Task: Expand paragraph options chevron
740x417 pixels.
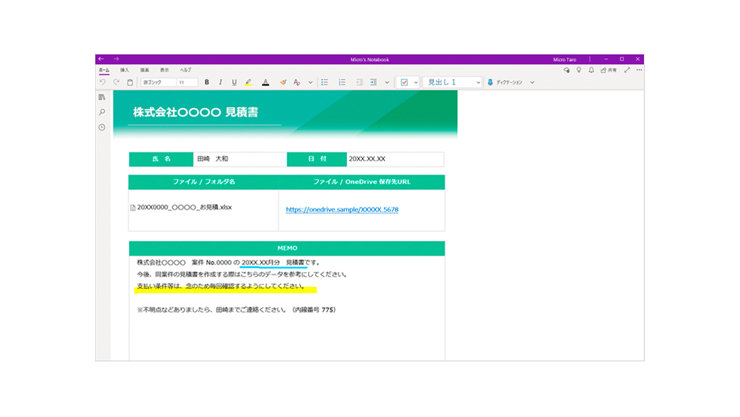Action: click(387, 83)
